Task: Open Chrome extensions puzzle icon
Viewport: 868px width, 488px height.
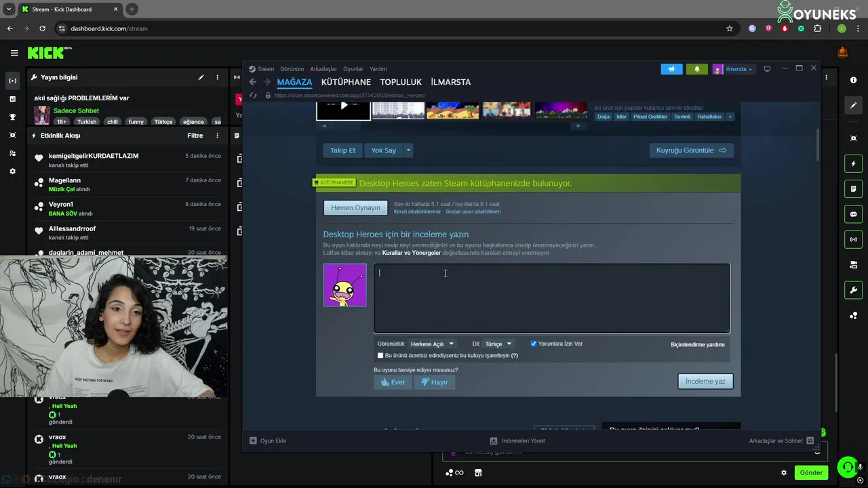Action: [817, 28]
